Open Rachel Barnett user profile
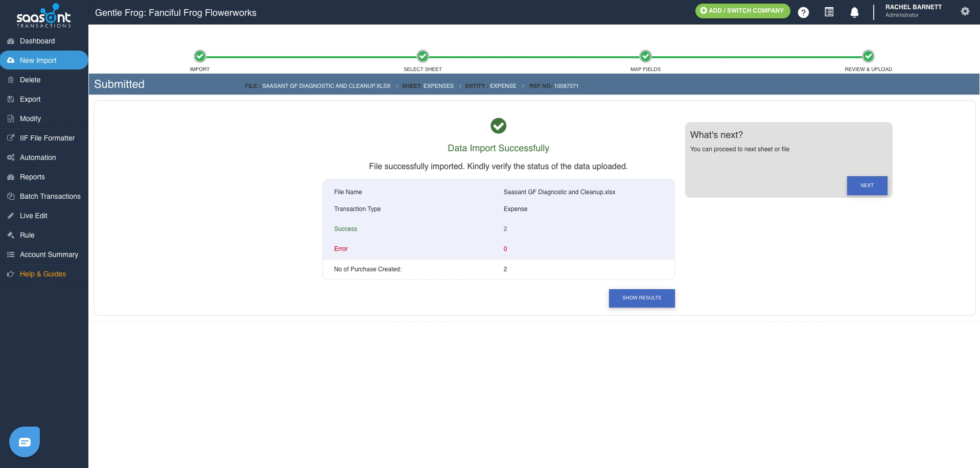The height and width of the screenshot is (468, 980). coord(913,11)
